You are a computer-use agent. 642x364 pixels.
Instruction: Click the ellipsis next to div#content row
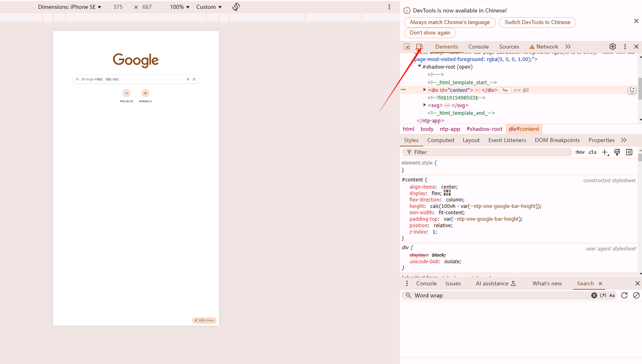point(403,90)
